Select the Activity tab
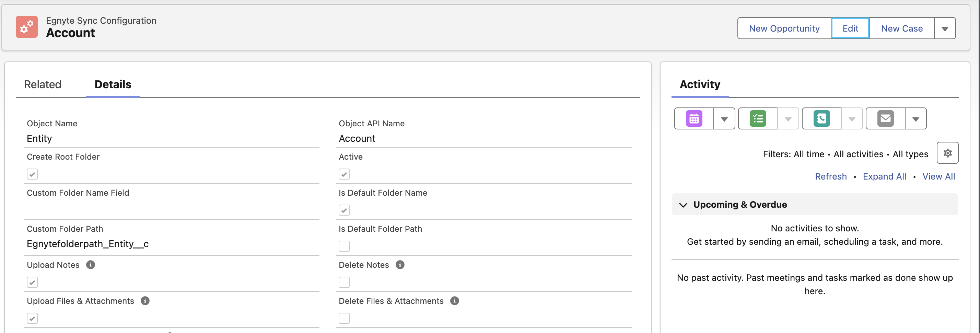 click(x=700, y=84)
